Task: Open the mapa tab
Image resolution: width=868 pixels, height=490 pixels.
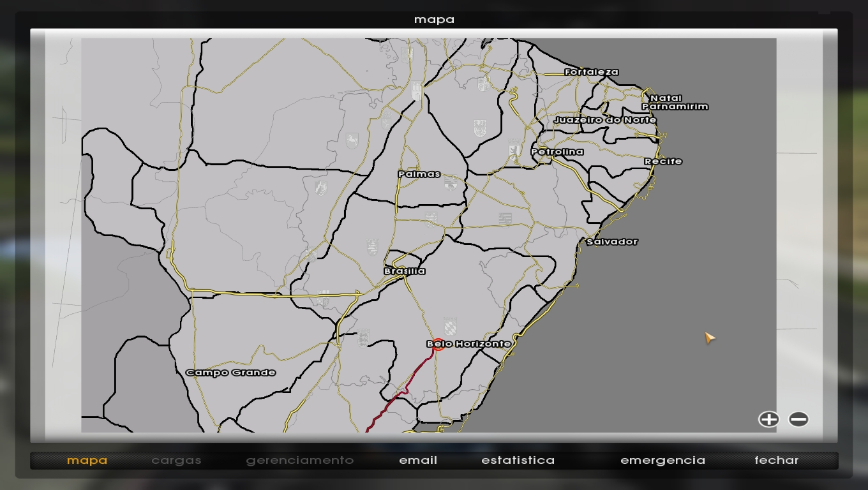Action: pyautogui.click(x=87, y=460)
